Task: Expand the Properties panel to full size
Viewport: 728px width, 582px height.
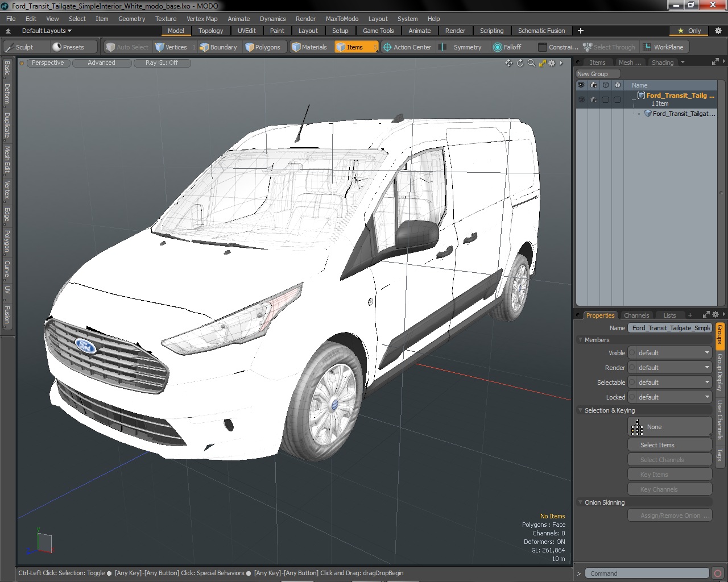Action: [706, 315]
